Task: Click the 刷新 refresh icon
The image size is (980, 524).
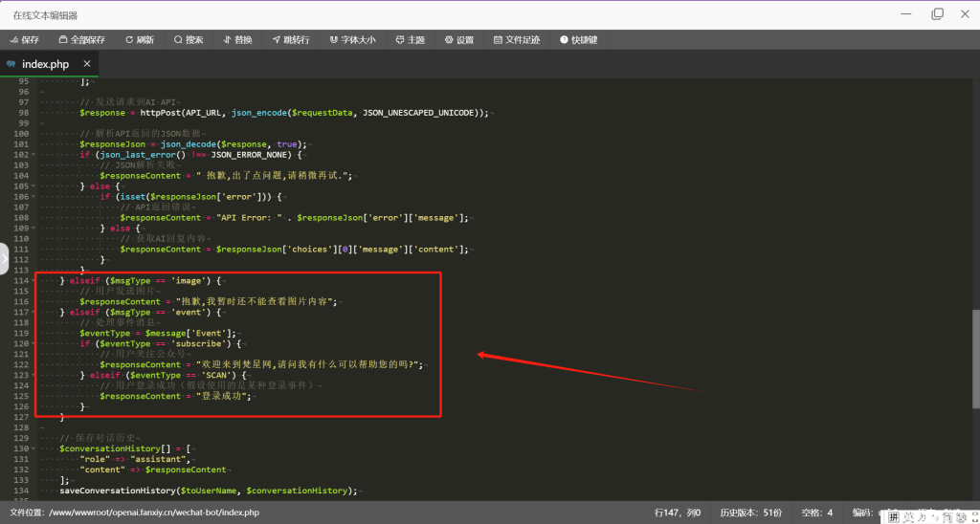Action: [139, 40]
